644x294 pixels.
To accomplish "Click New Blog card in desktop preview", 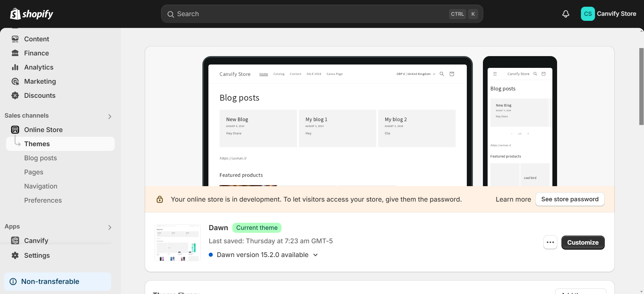I will 258,128.
